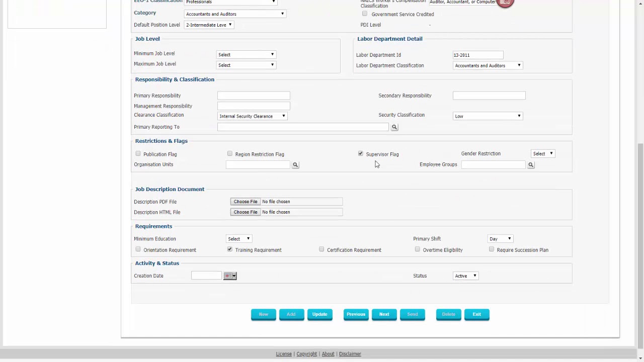Image resolution: width=644 pixels, height=362 pixels.
Task: Open the Clearance Classification dropdown
Action: click(x=253, y=116)
